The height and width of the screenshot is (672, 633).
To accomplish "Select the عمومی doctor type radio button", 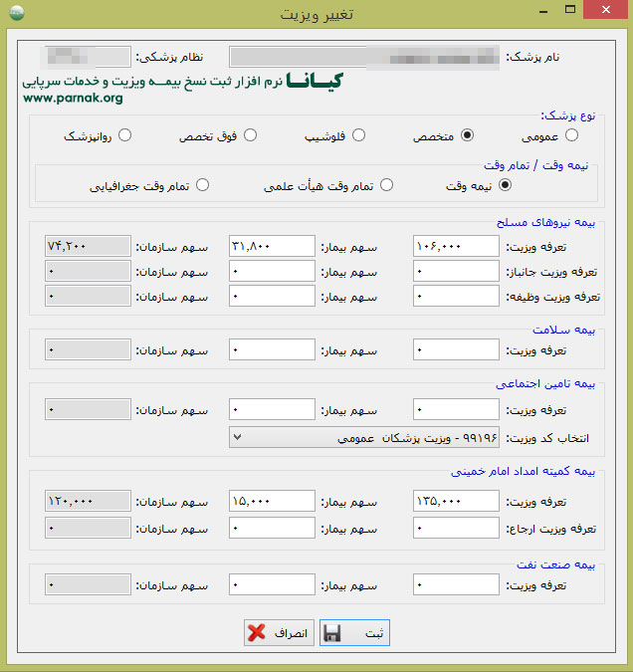I will coord(570,135).
